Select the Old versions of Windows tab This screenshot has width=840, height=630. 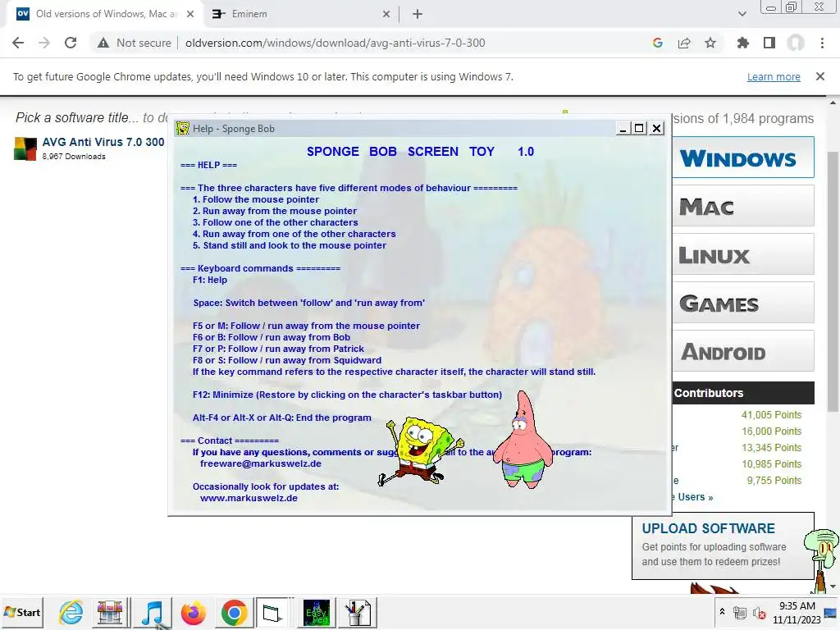pos(104,14)
